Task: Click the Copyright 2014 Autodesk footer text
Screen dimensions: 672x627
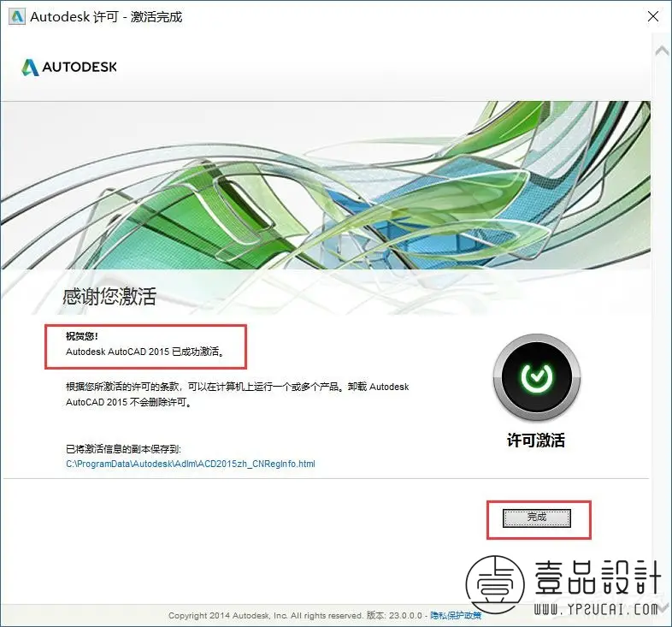Action: coord(295,615)
